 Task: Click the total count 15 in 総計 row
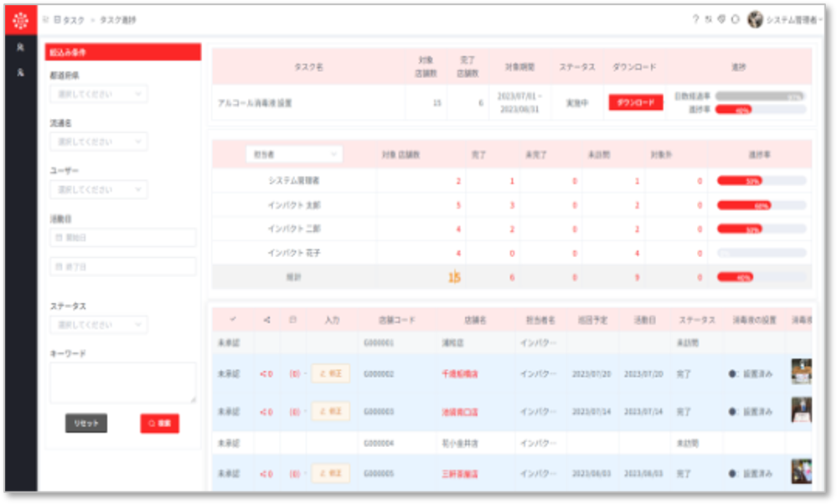pos(454,277)
